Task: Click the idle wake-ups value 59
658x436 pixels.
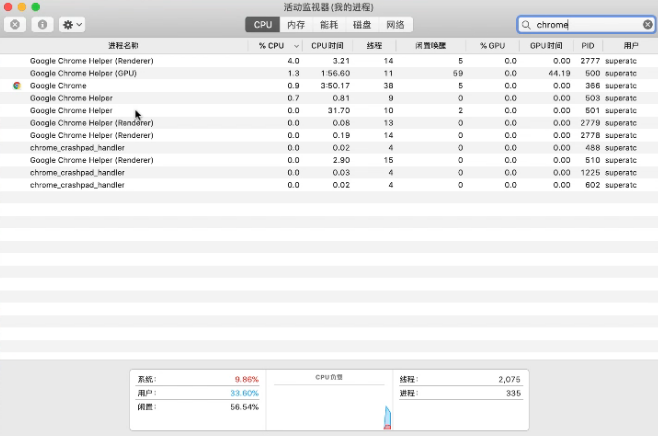Action: coord(458,73)
